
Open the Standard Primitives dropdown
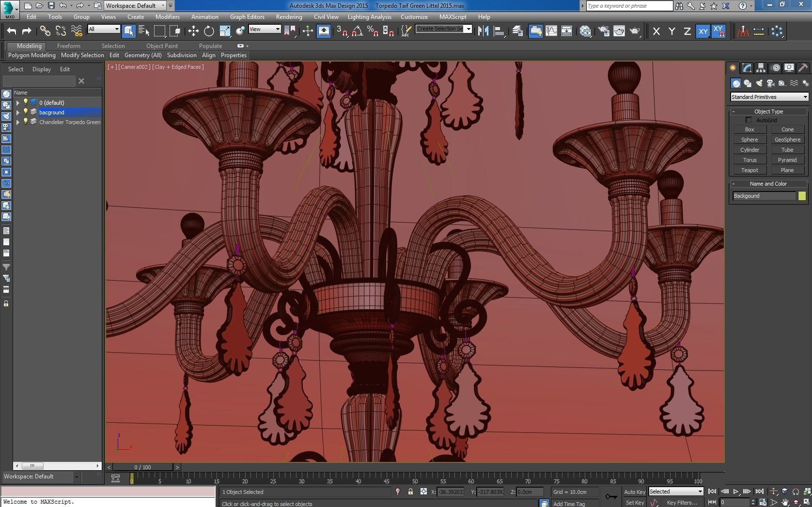pos(769,97)
